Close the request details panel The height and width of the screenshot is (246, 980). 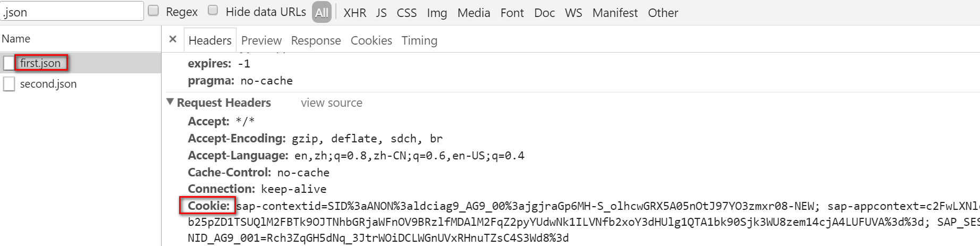coord(173,39)
